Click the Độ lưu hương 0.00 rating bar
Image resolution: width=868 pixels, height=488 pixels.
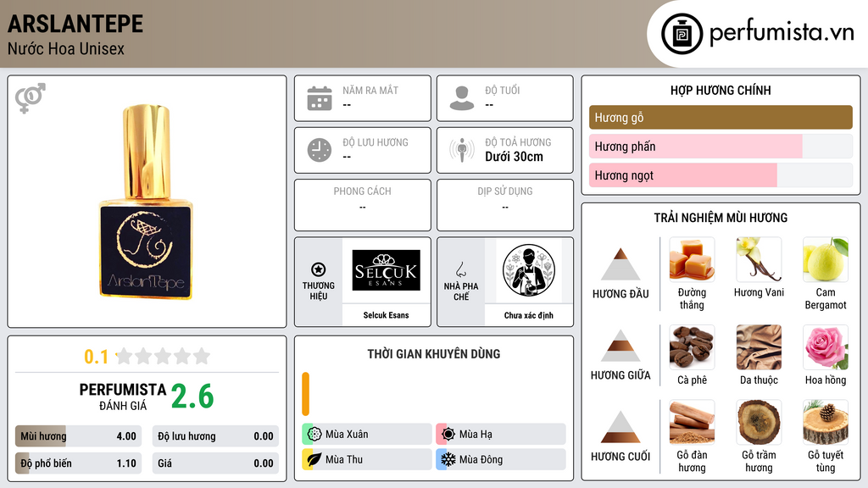[215, 436]
